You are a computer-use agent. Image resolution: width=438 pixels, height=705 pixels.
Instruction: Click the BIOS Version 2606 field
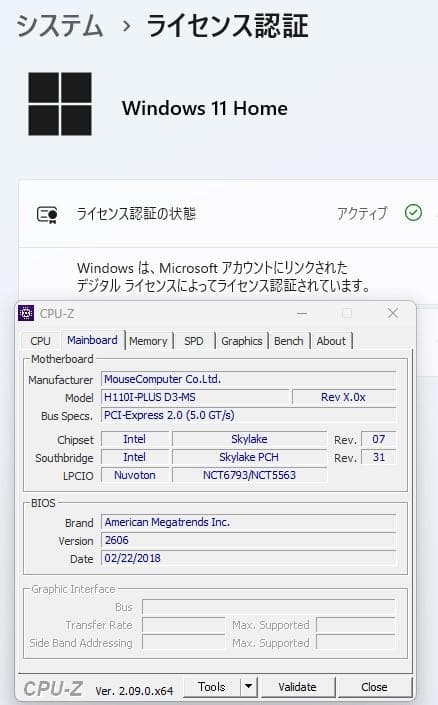pyautogui.click(x=249, y=540)
